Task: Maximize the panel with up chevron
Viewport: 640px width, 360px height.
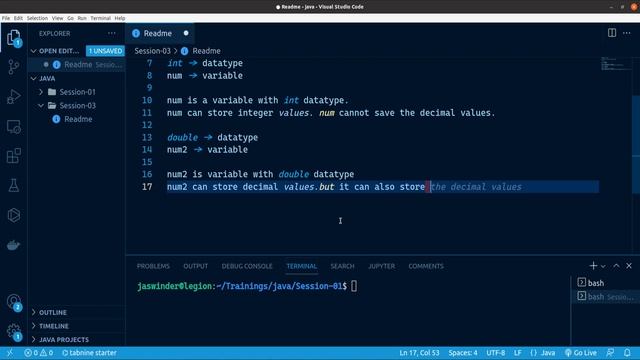Action: (x=616, y=266)
